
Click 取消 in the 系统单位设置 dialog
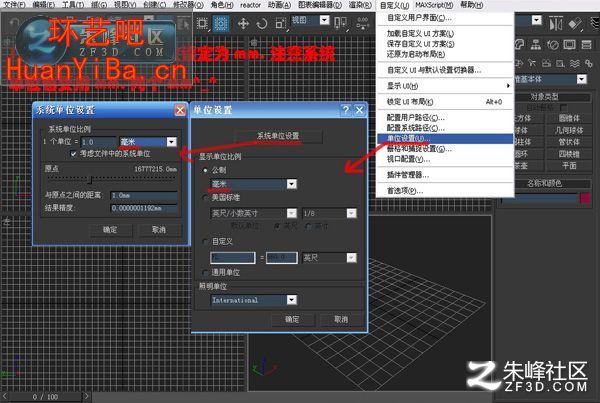click(x=159, y=230)
